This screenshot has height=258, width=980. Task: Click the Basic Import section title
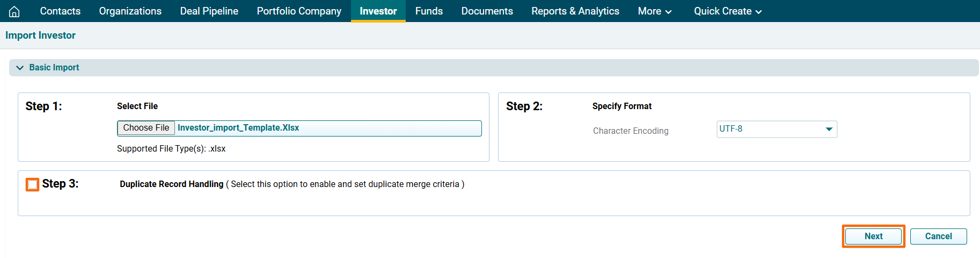tap(54, 68)
